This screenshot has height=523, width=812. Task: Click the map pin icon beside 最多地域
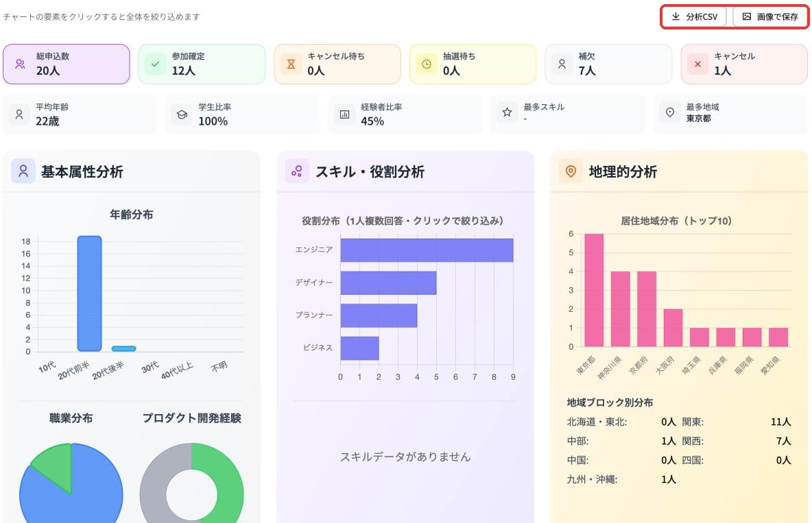[x=669, y=112]
